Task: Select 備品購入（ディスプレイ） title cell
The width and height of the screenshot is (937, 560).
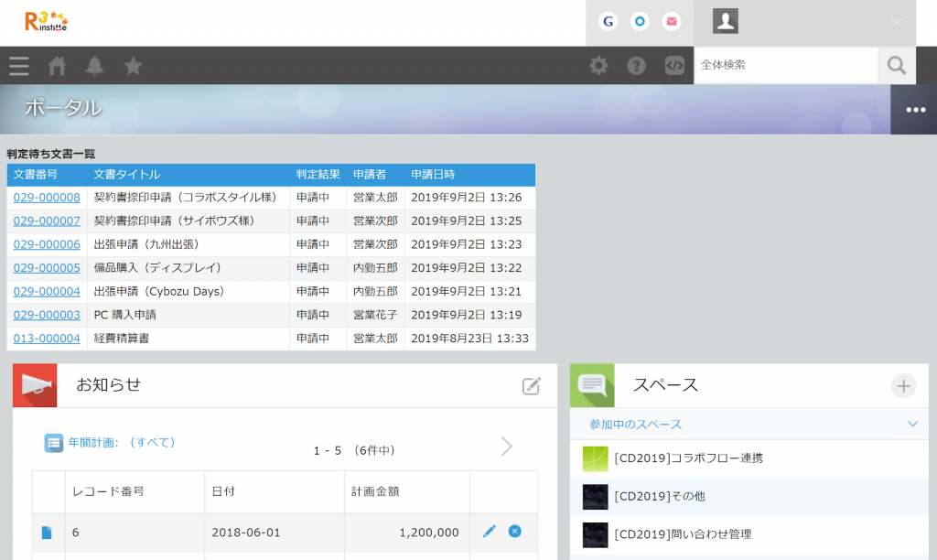Action: click(x=188, y=268)
